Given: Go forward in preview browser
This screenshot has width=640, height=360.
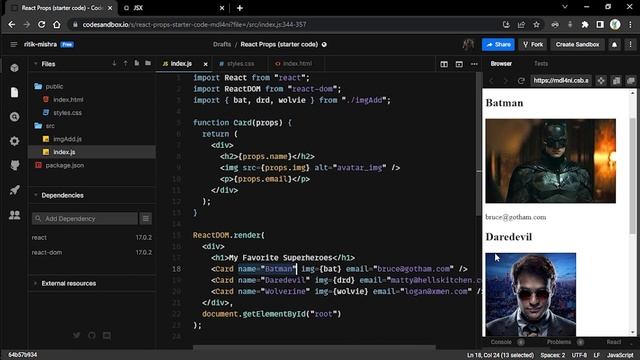Looking at the screenshot, I should pos(506,81).
